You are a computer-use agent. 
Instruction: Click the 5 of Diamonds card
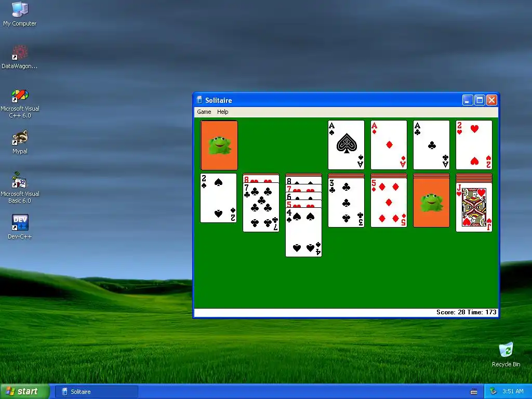389,203
